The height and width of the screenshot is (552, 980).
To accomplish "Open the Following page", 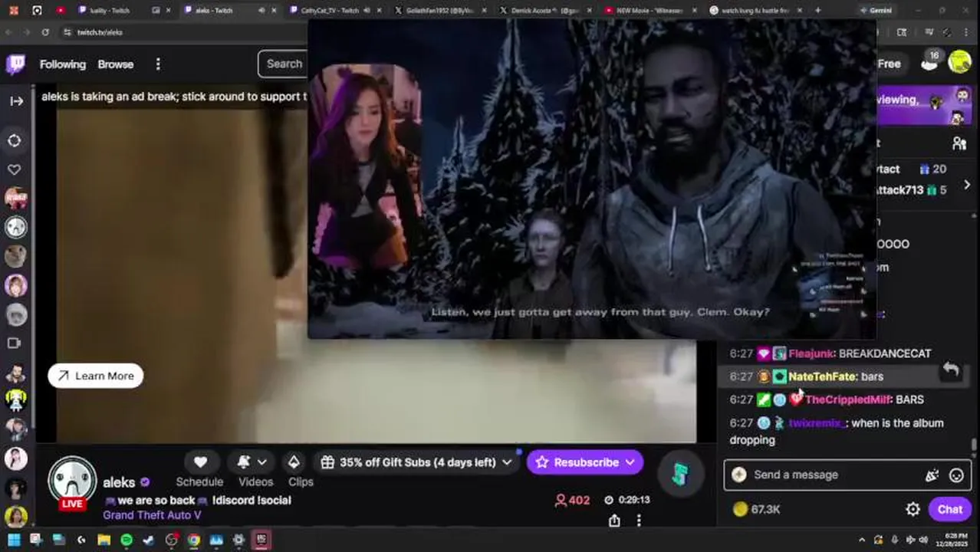I will [63, 64].
